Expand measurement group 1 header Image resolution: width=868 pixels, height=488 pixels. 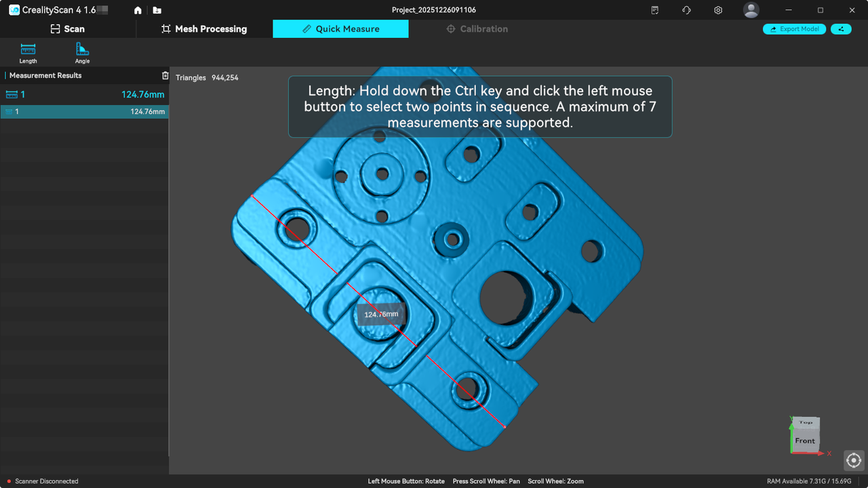84,94
